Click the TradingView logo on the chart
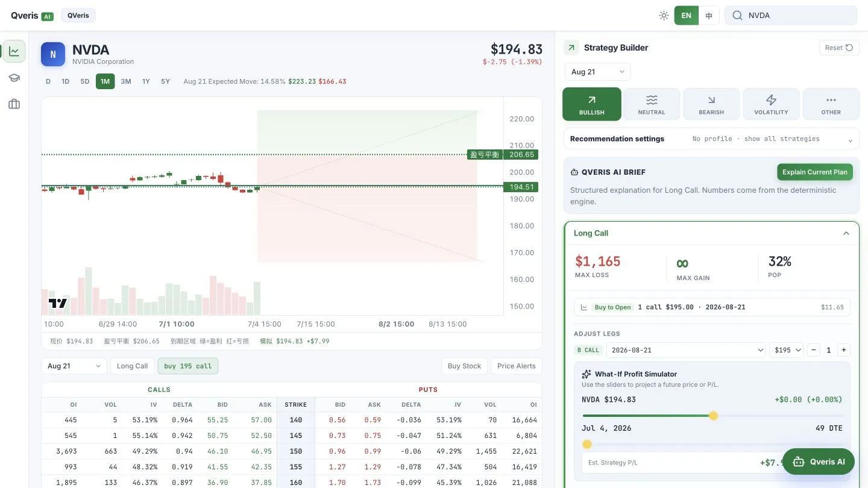 [x=58, y=303]
